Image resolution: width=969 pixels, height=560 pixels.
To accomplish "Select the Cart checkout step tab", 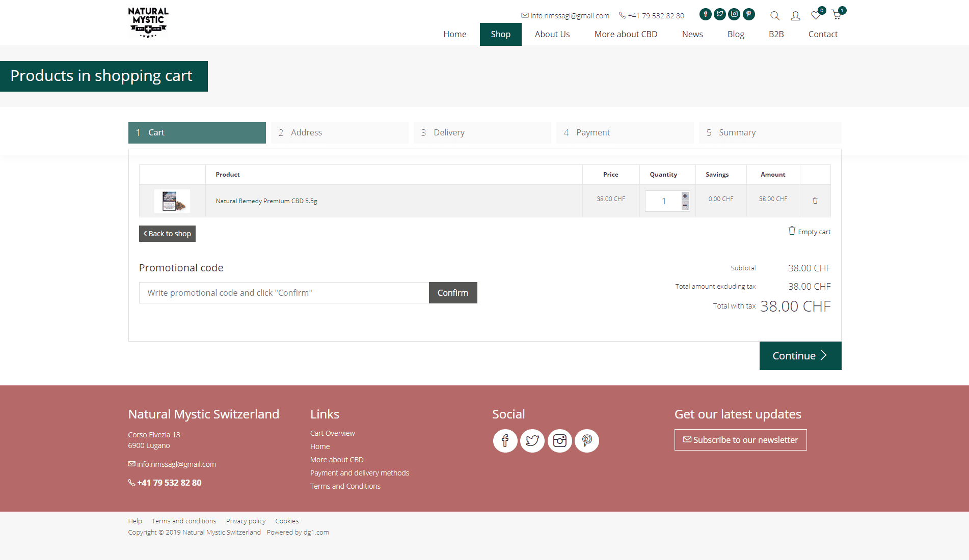I will [197, 133].
